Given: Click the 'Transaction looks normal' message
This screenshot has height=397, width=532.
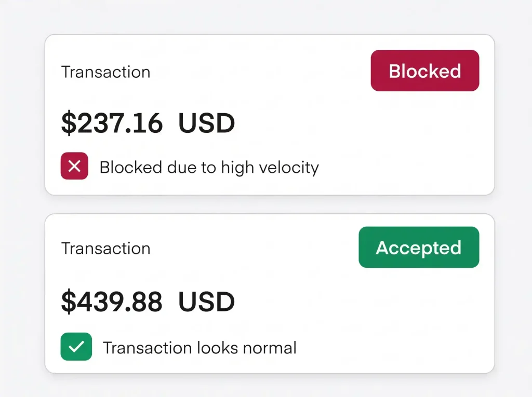Looking at the screenshot, I should click(199, 348).
